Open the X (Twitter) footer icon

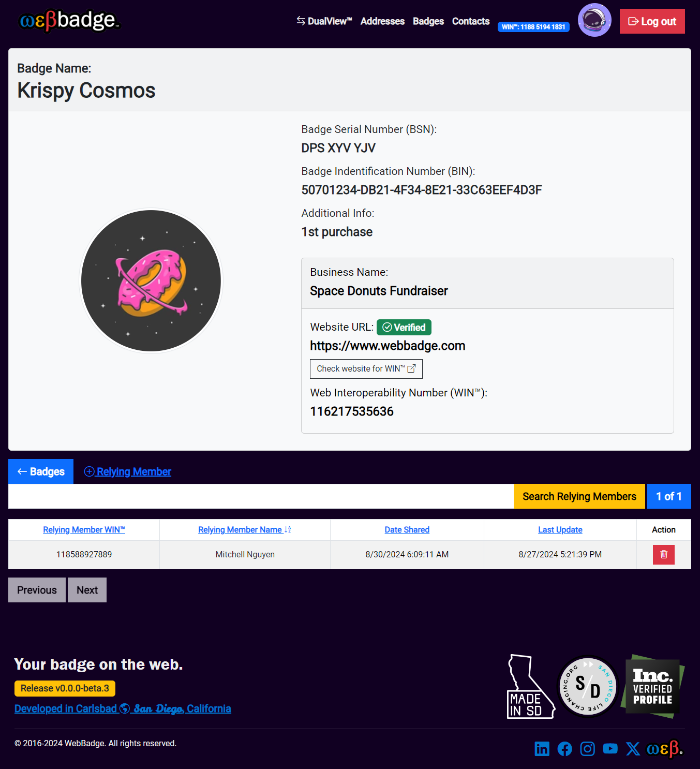point(633,749)
